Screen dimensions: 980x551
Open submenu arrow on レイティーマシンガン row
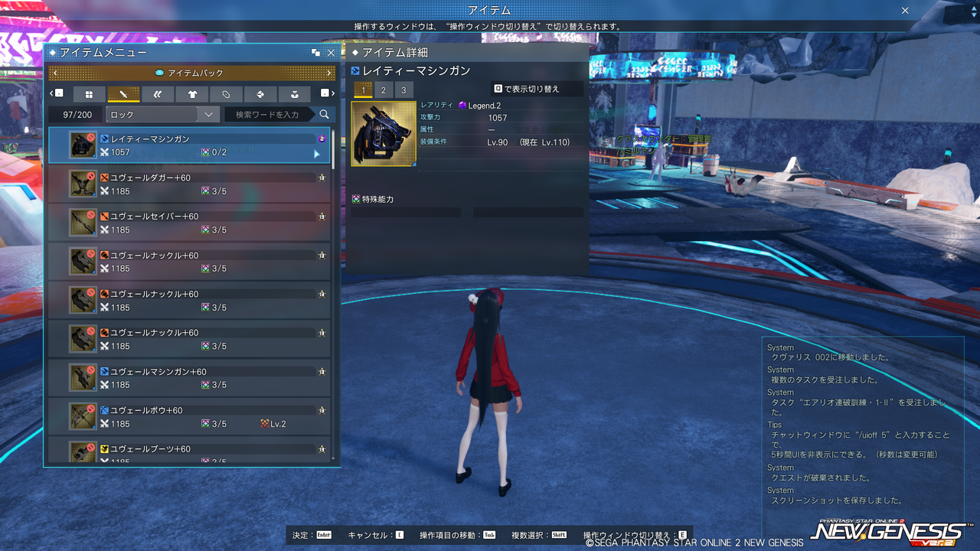tap(316, 153)
